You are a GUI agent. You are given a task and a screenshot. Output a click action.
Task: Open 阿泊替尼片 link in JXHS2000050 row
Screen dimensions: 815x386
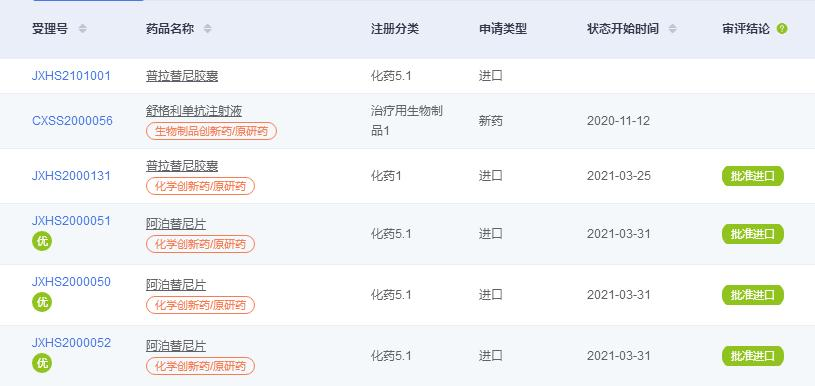pyautogui.click(x=176, y=285)
